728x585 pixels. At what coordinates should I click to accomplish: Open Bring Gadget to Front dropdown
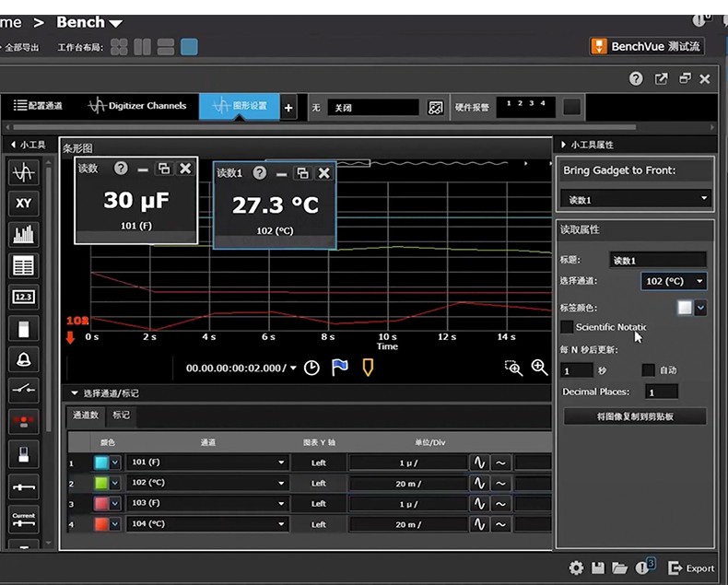pos(637,199)
